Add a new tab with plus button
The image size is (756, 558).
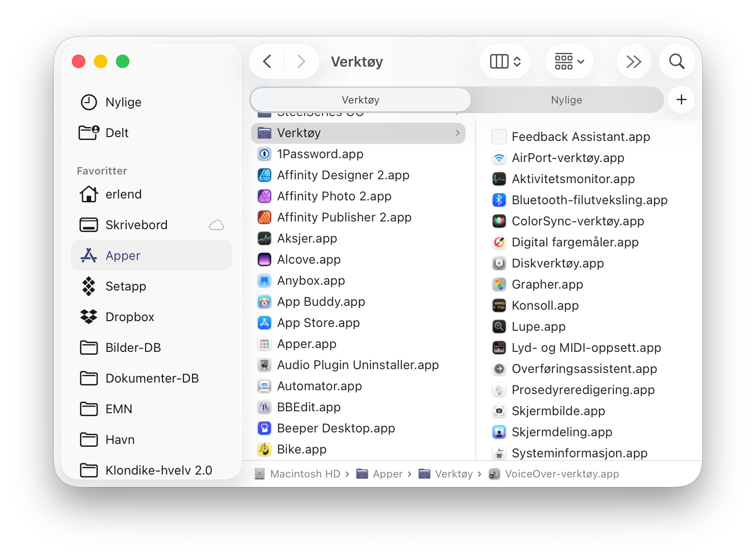tap(681, 100)
